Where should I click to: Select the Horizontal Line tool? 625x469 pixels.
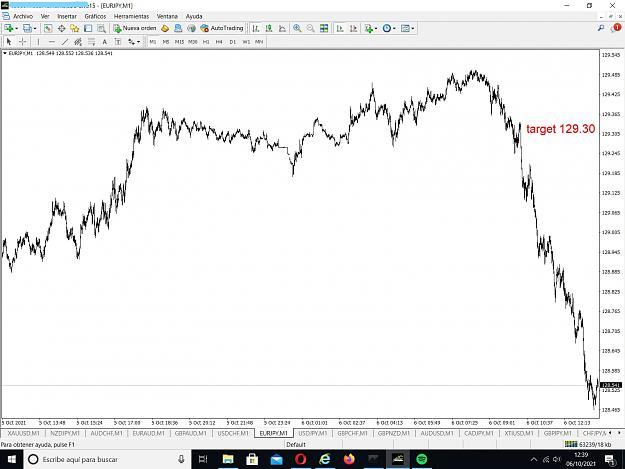(x=51, y=42)
